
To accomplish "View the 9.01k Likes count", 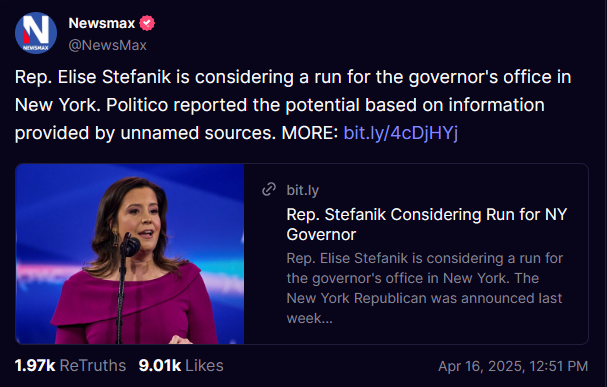I will [181, 366].
